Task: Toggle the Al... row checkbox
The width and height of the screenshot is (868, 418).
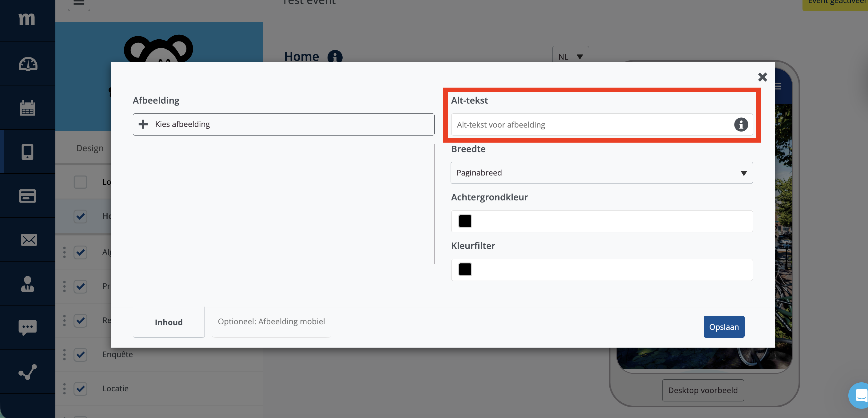Action: pyautogui.click(x=81, y=252)
